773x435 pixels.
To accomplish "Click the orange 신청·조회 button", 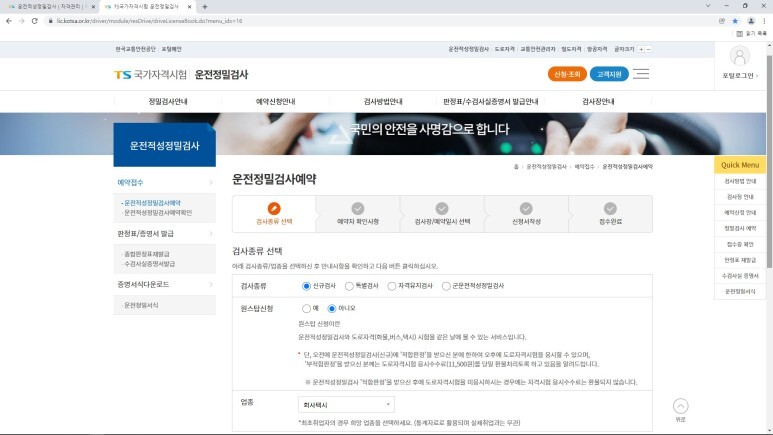I will (x=567, y=74).
